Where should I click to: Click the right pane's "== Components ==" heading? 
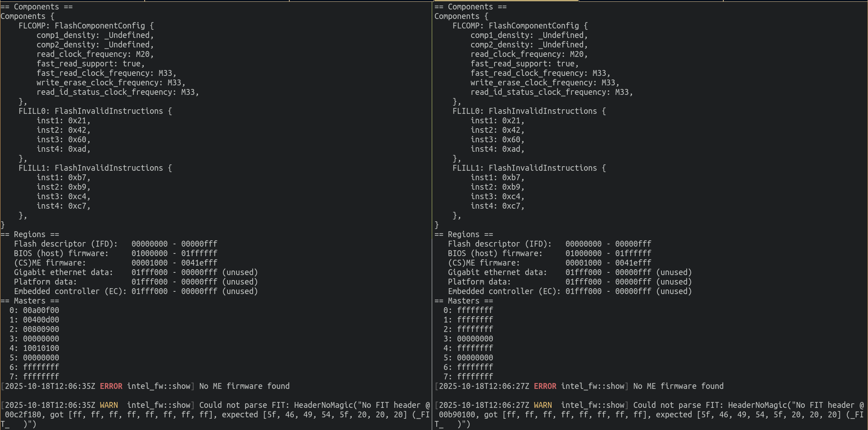pos(470,7)
